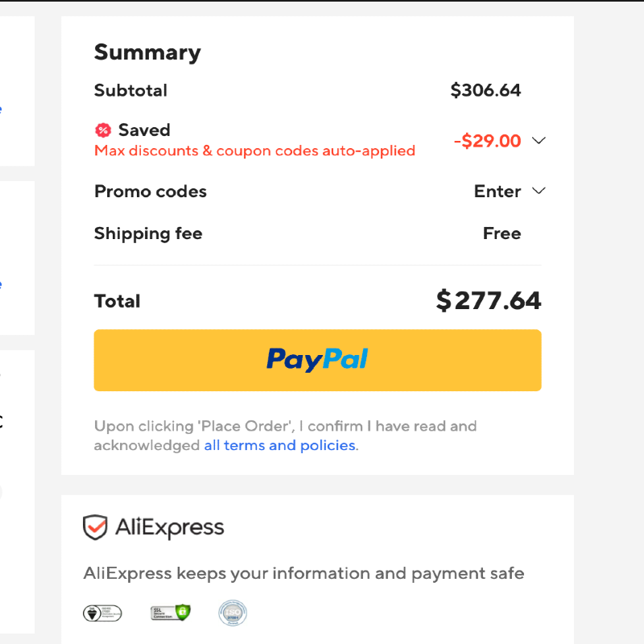
Task: Click the $277.64 total price
Action: click(x=489, y=301)
